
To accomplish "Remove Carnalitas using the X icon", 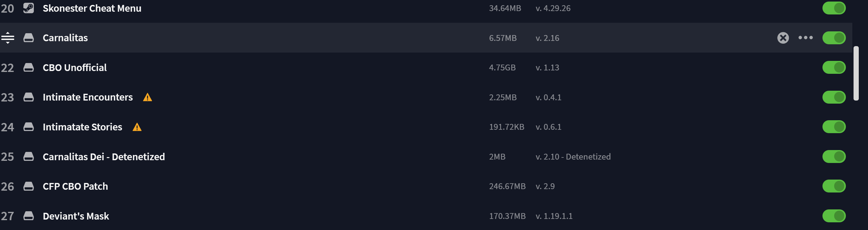I will click(x=783, y=38).
